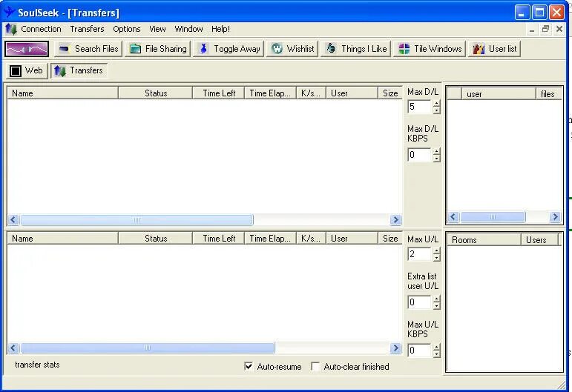Open Search Files from the toolbar

(88, 49)
